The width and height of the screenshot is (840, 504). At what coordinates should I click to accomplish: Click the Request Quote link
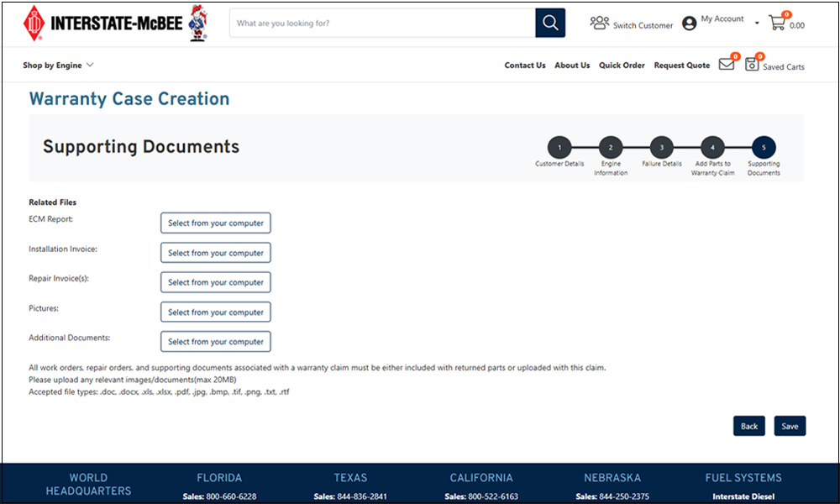click(x=681, y=66)
